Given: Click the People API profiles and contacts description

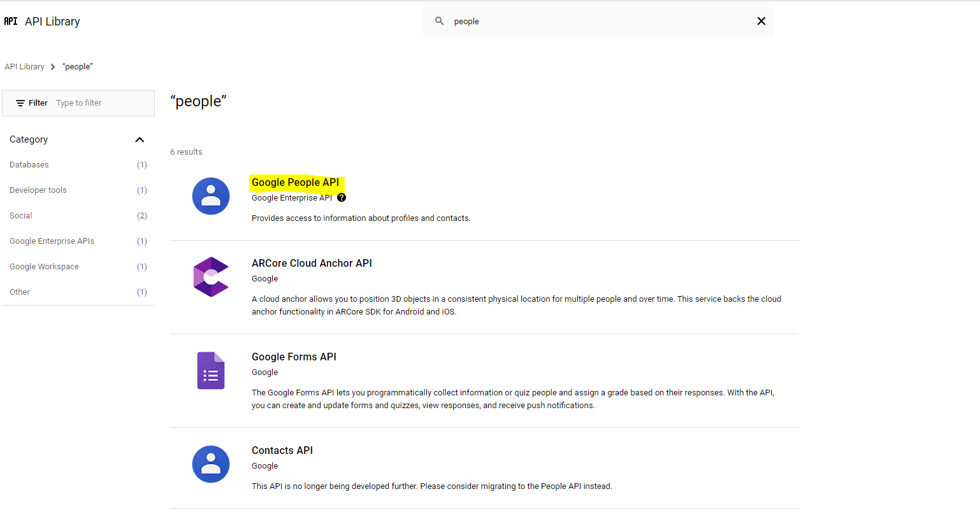Looking at the screenshot, I should (361, 218).
